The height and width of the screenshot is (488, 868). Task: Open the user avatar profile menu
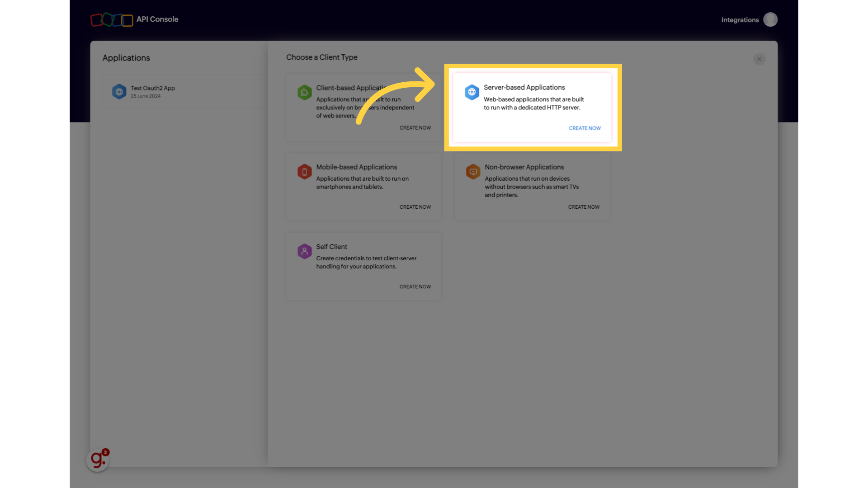coord(770,19)
